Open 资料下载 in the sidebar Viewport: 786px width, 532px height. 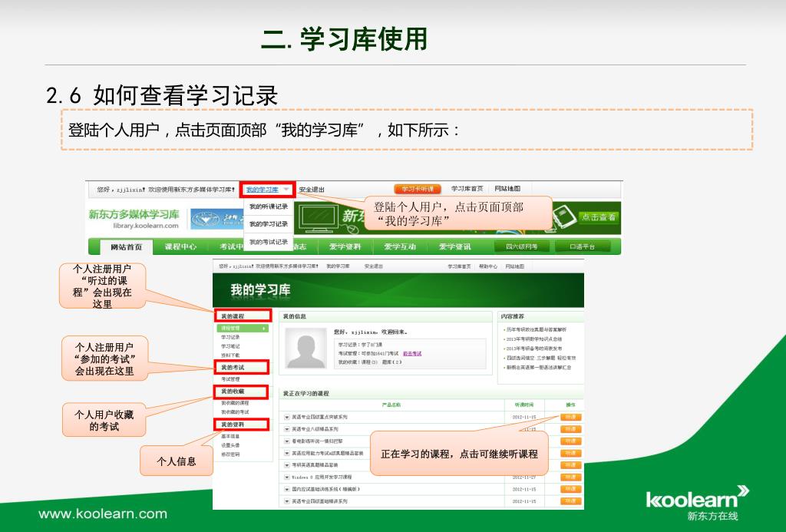pos(230,355)
